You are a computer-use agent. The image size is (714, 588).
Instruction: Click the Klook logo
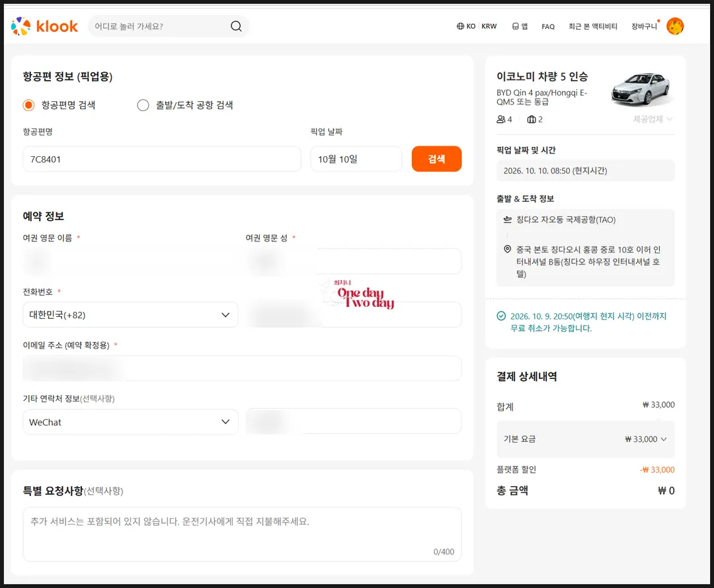(x=45, y=26)
